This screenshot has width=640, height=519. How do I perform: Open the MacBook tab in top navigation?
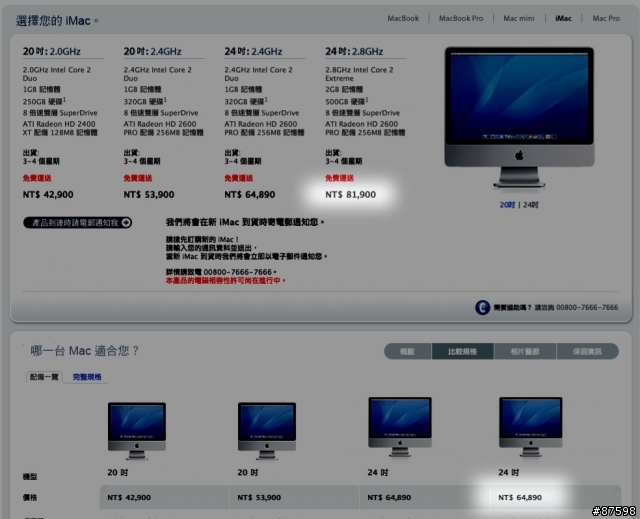[x=403, y=18]
